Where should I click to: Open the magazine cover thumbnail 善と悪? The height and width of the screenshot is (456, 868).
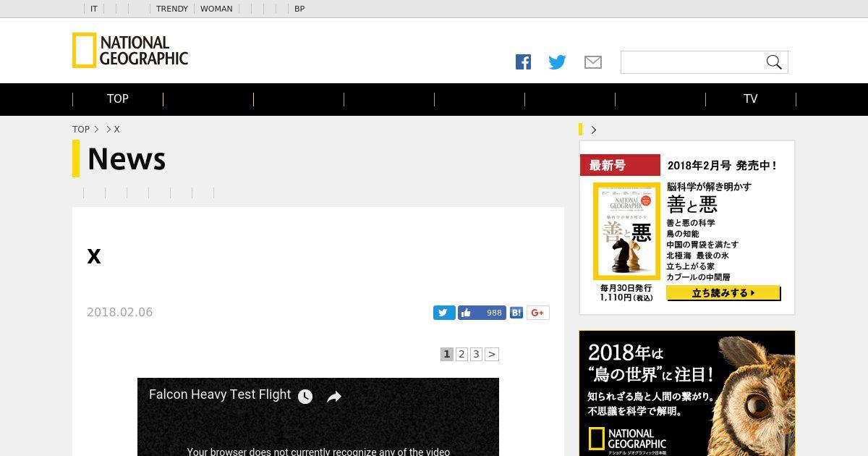point(626,231)
